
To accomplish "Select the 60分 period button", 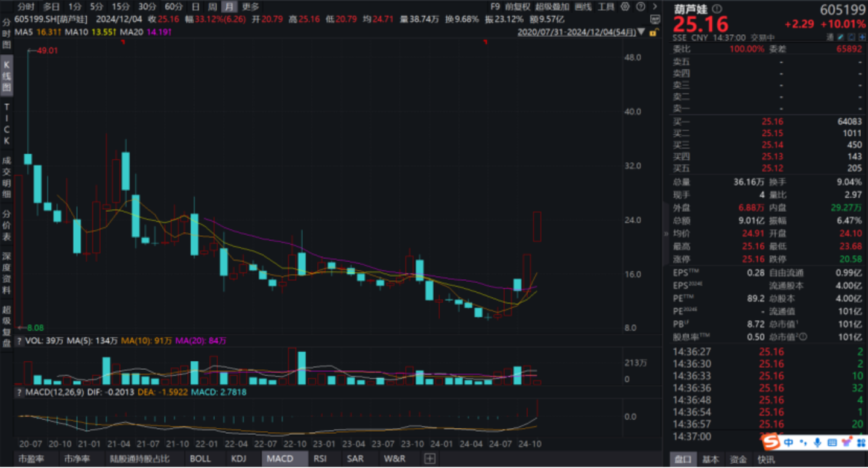I will pyautogui.click(x=174, y=7).
